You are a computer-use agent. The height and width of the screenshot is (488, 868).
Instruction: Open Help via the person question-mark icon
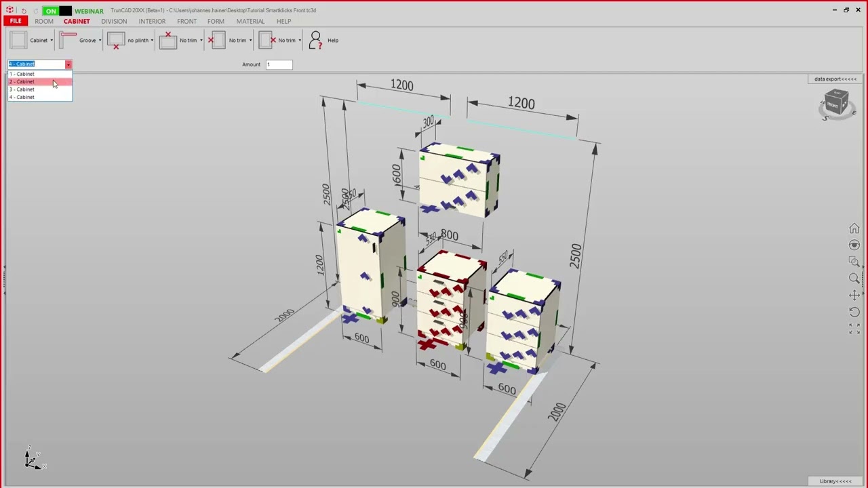[x=315, y=41]
